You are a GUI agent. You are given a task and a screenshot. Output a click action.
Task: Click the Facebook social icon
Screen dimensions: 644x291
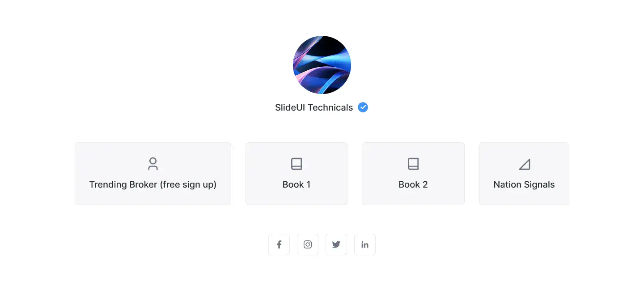pos(279,244)
